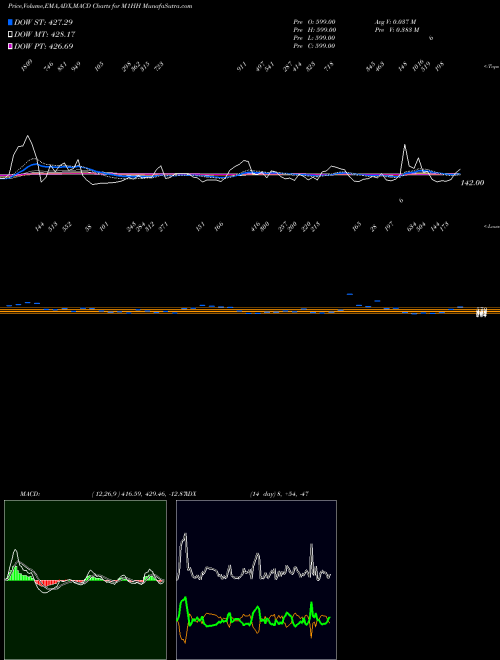Viewport: 500px width, 660px height.
Task: Click the blue DOW ST legend swatch
Action: tap(10, 22)
